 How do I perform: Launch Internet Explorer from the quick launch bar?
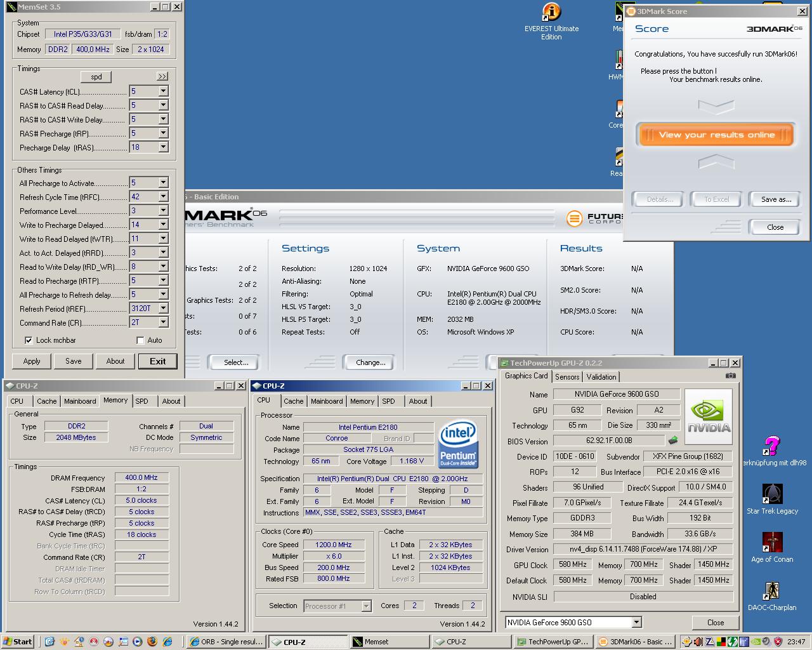click(167, 642)
